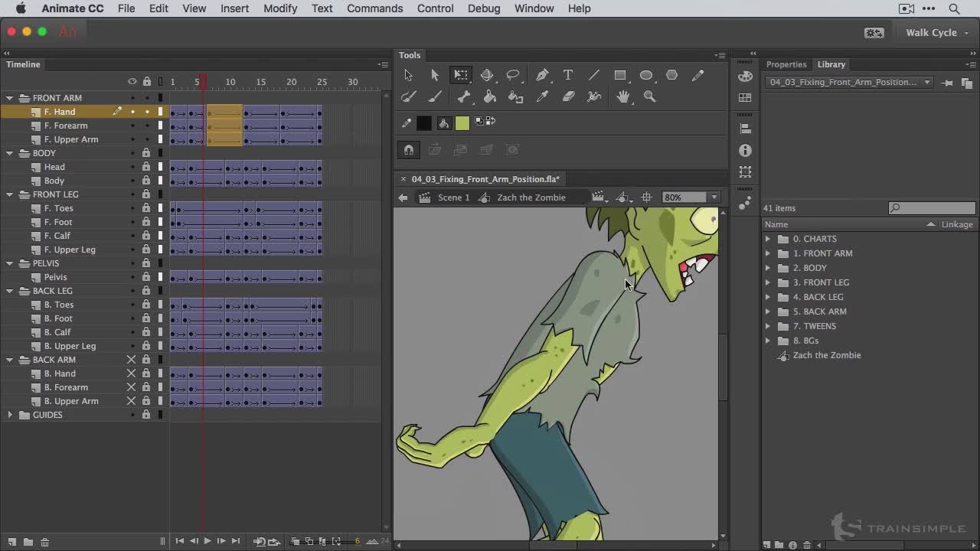Select the Paint Brush tool
Viewport: 980px width, 551px height.
point(408,96)
